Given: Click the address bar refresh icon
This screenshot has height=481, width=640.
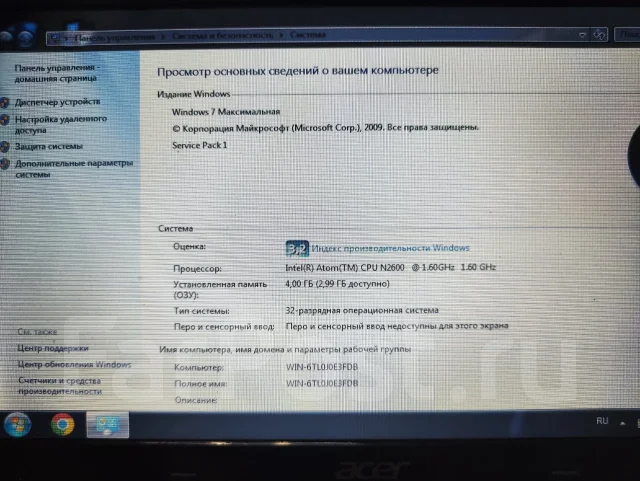Looking at the screenshot, I should click(599, 35).
